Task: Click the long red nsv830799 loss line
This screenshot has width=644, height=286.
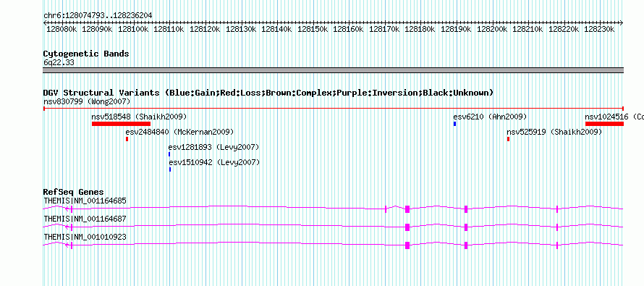Action: pos(333,109)
